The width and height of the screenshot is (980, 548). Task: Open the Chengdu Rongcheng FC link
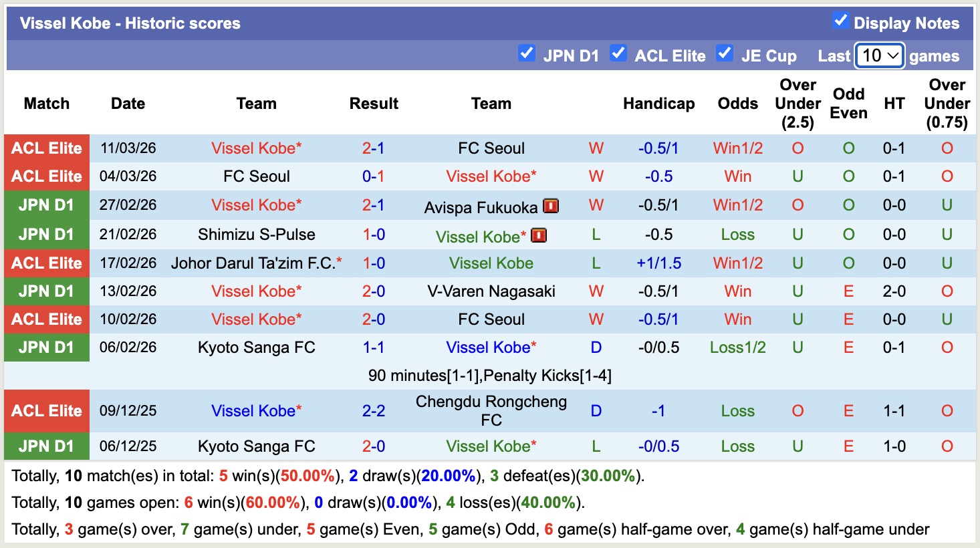(491, 410)
